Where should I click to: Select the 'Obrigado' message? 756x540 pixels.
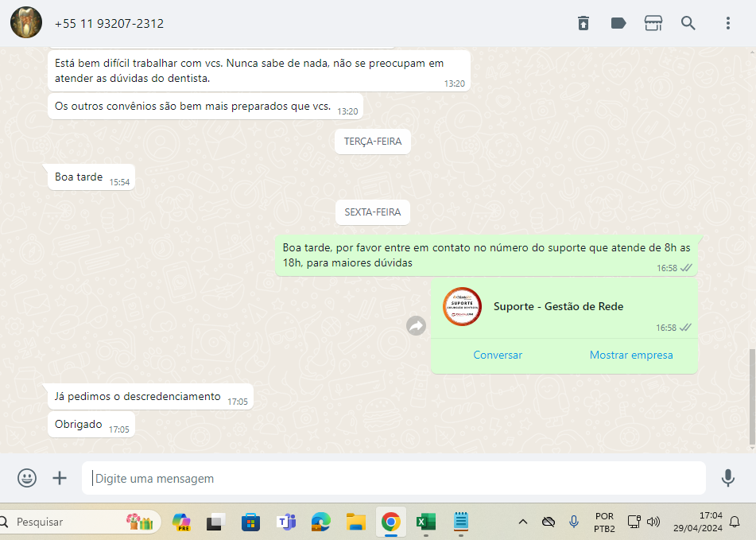(91, 425)
